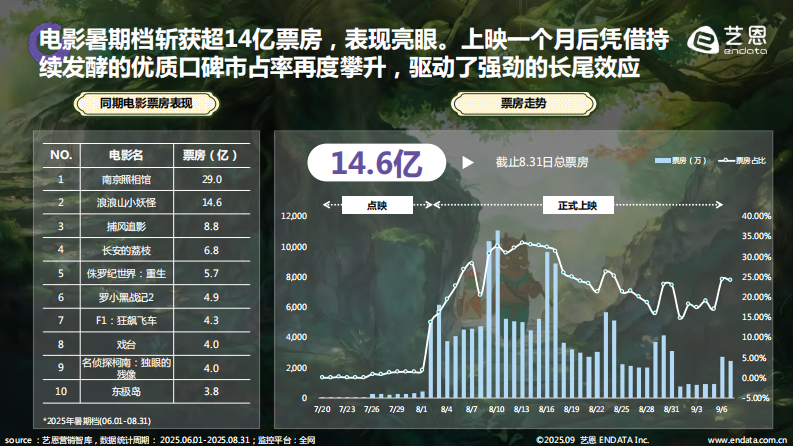
Task: Select the F1：狂飙飞车 table cell
Action: click(x=126, y=321)
